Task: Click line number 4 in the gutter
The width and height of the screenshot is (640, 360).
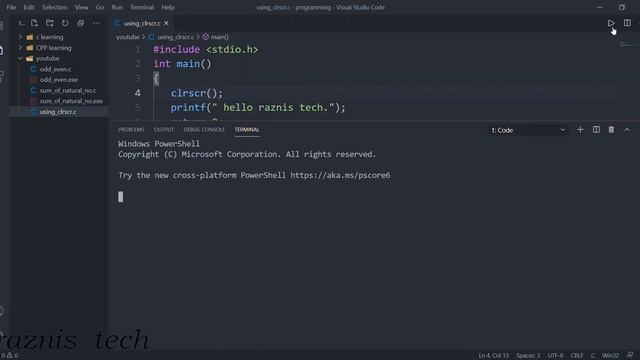Action: coord(138,93)
